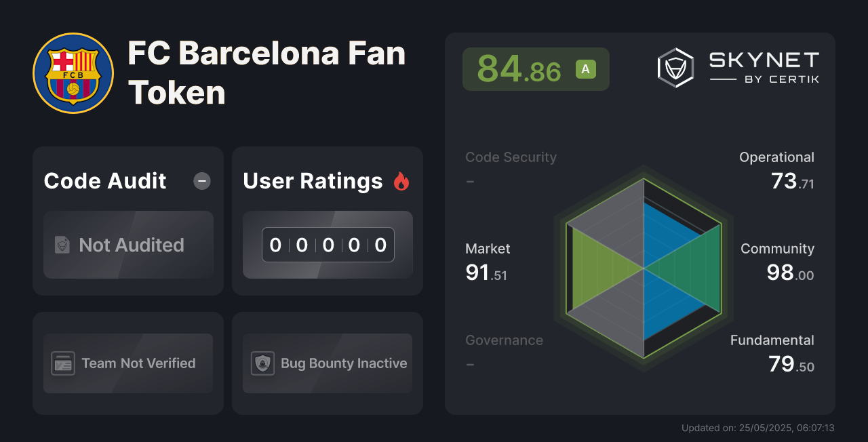Click the Governance label
Screen dimensions: 868x442
(504, 340)
